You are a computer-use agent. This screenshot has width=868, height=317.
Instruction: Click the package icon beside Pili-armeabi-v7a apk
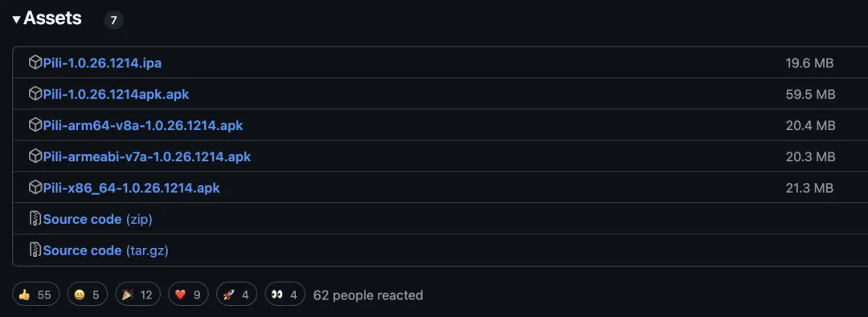[35, 156]
